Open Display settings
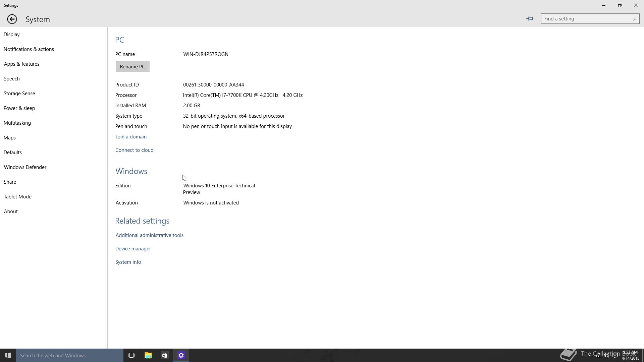Image resolution: width=644 pixels, height=362 pixels. 12,35
